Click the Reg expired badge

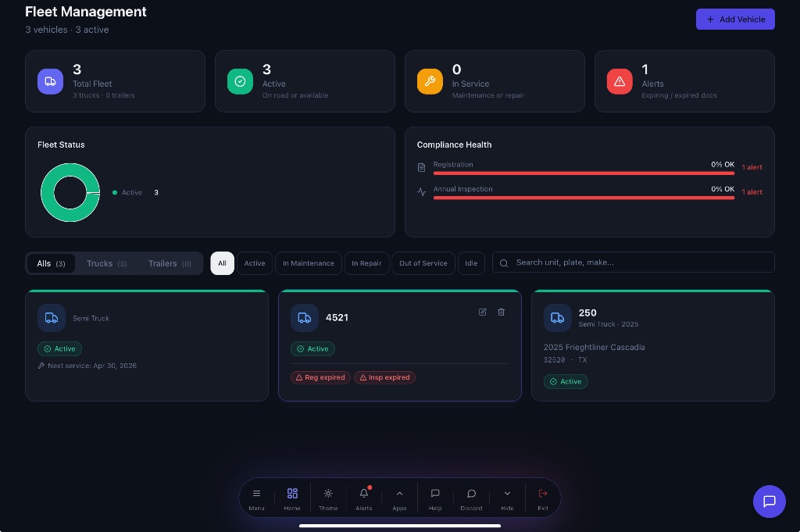(x=320, y=377)
